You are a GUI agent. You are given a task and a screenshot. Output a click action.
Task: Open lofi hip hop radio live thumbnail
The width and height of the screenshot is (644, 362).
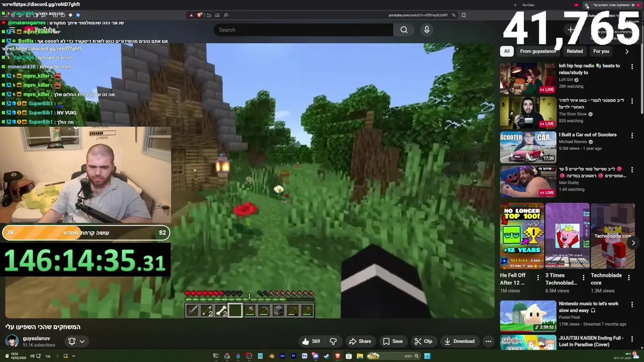point(528,78)
